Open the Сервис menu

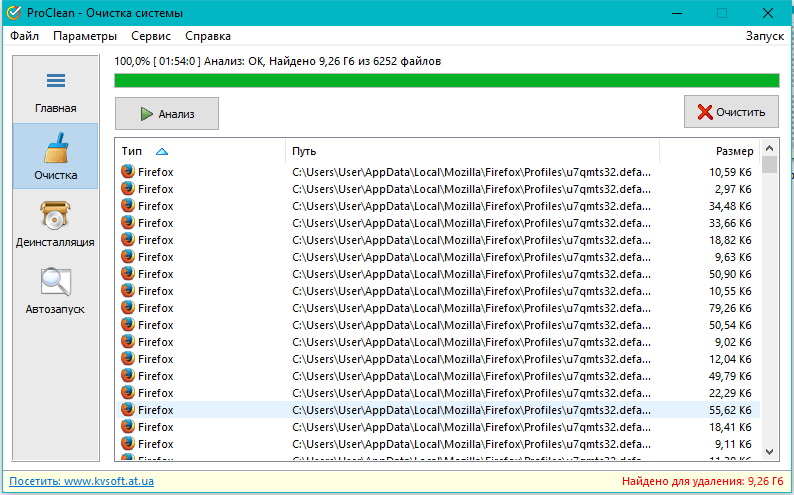(151, 36)
